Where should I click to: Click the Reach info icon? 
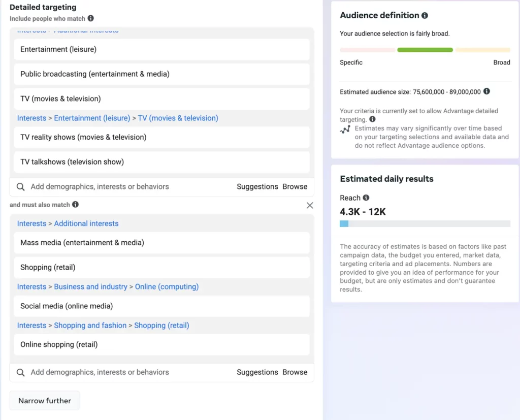(366, 198)
